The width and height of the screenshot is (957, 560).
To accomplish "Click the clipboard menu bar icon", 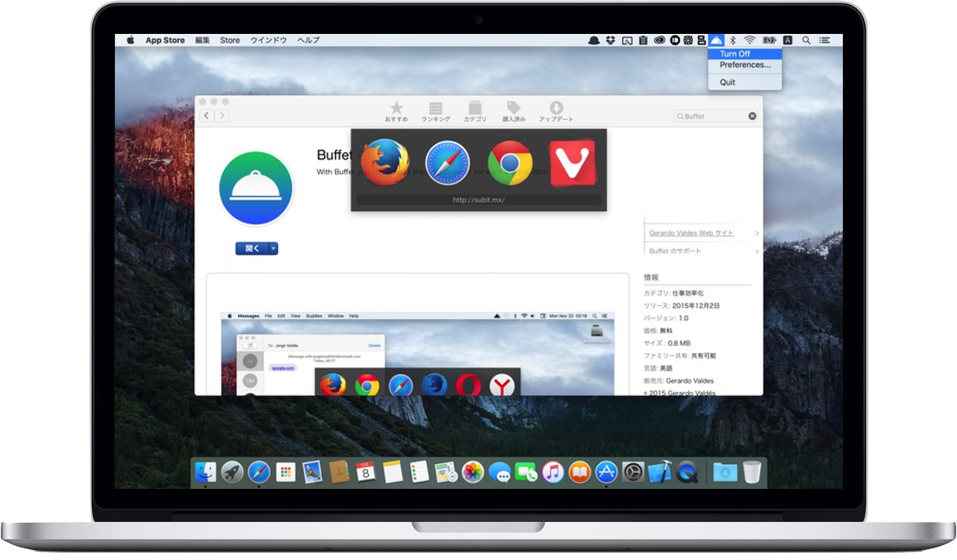I will [x=643, y=41].
